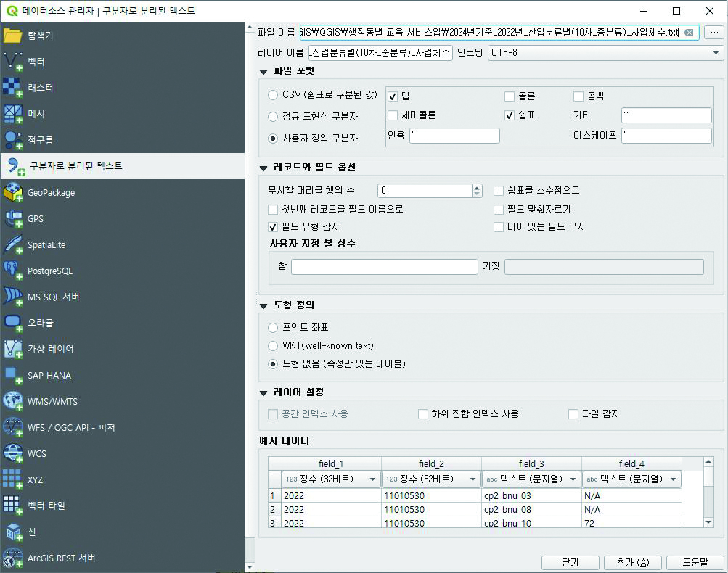728x573 pixels.
Task: Switch to the 가상 레이어 tab
Action: pyautogui.click(x=50, y=349)
